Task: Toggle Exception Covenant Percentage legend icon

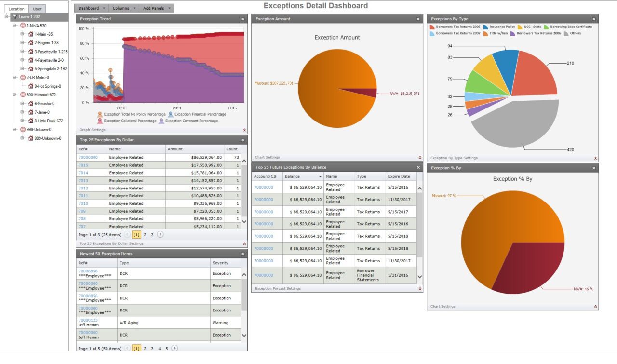Action: (161, 121)
